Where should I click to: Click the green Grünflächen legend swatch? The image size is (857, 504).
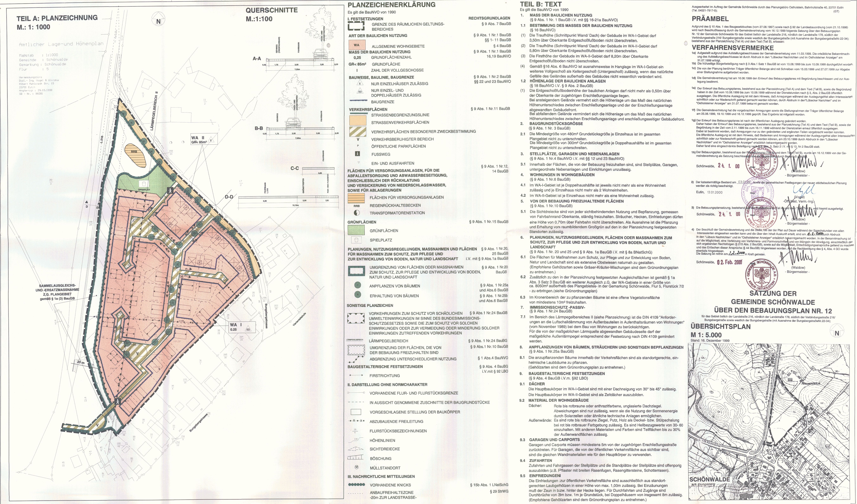[356, 230]
